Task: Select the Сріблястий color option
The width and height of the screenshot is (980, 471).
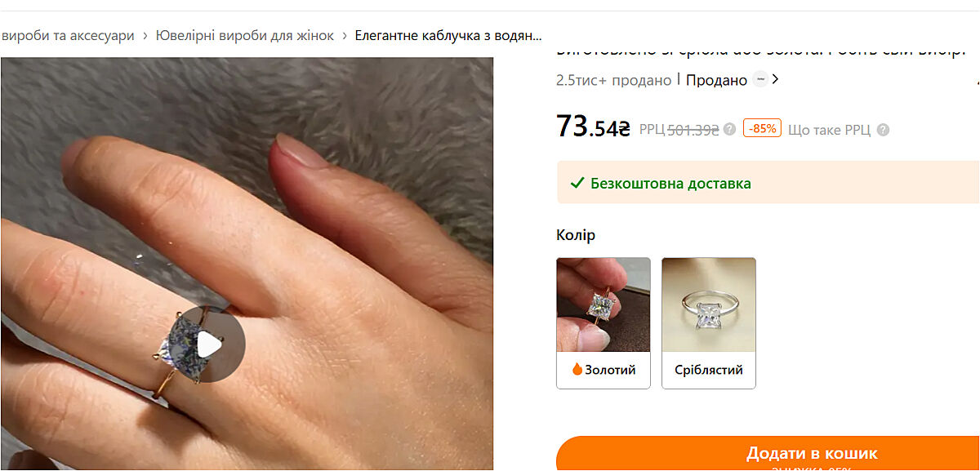Action: pos(709,323)
